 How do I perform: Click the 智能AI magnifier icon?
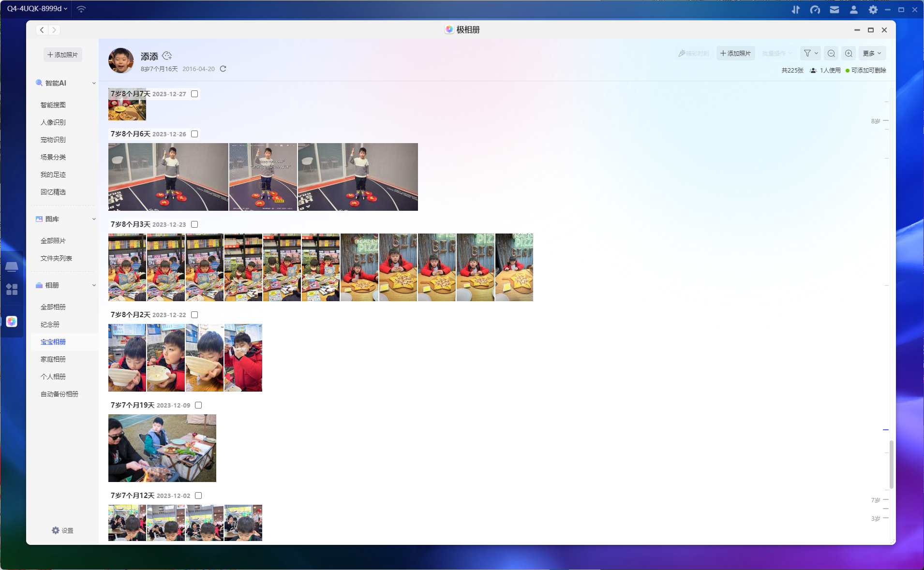point(39,83)
